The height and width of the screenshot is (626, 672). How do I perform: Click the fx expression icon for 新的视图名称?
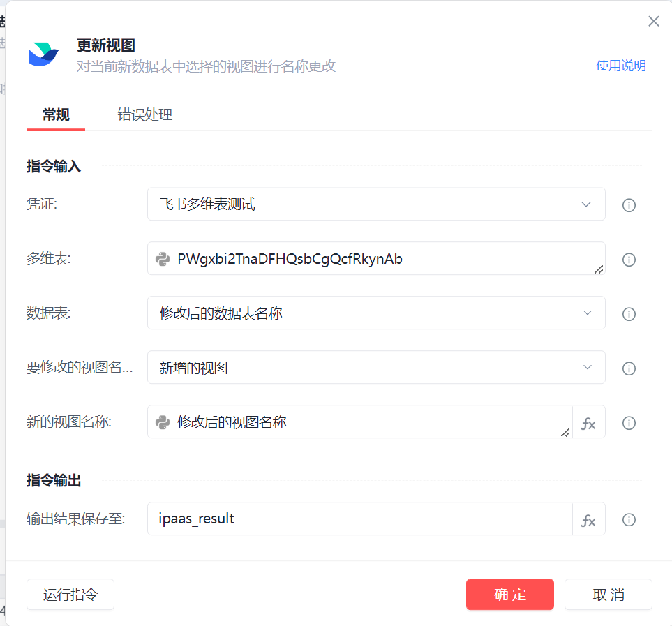(x=588, y=424)
